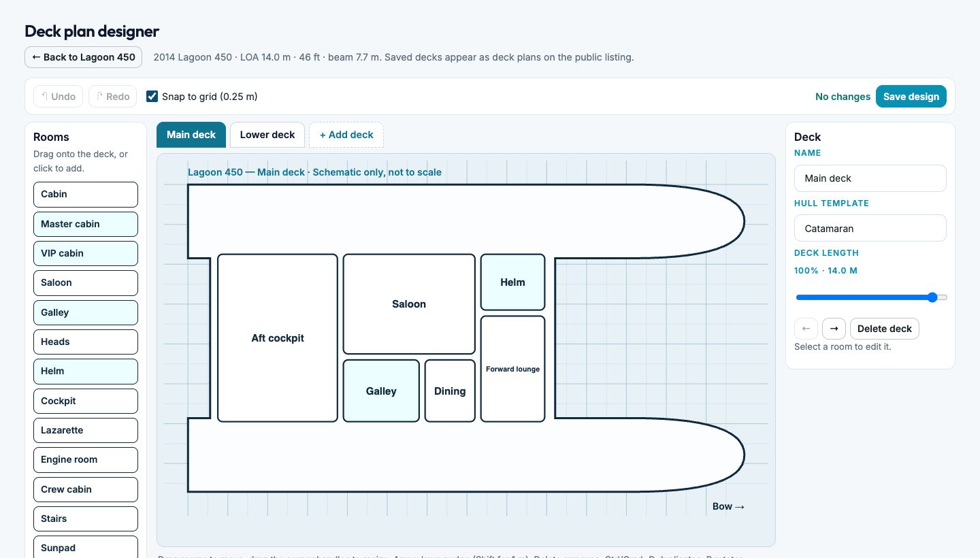The image size is (980, 558).
Task: Edit the deck Name input field
Action: 870,178
